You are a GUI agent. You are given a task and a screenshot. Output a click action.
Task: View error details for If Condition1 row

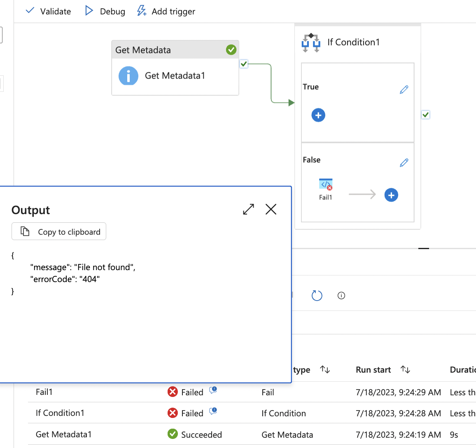(x=213, y=411)
